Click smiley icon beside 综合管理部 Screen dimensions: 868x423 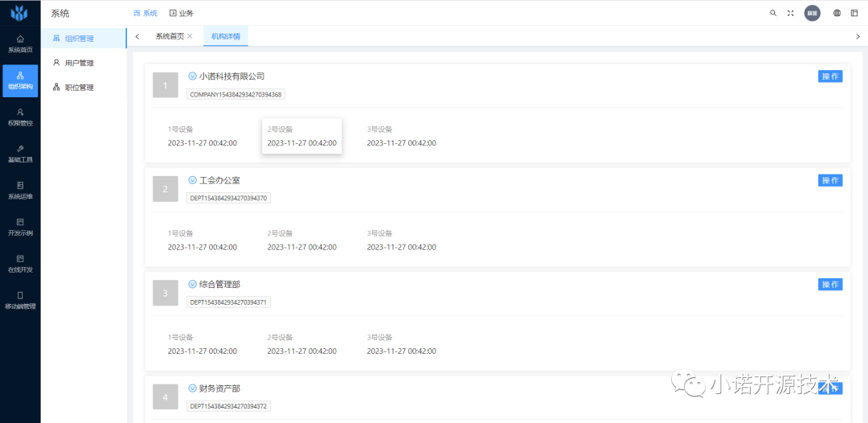tap(193, 284)
